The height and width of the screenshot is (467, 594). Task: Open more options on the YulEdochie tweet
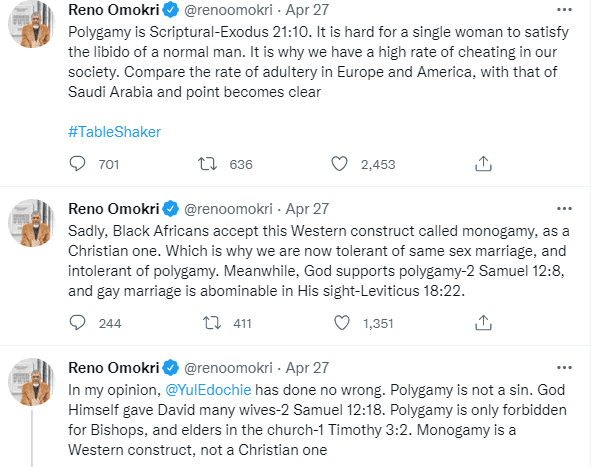click(564, 368)
